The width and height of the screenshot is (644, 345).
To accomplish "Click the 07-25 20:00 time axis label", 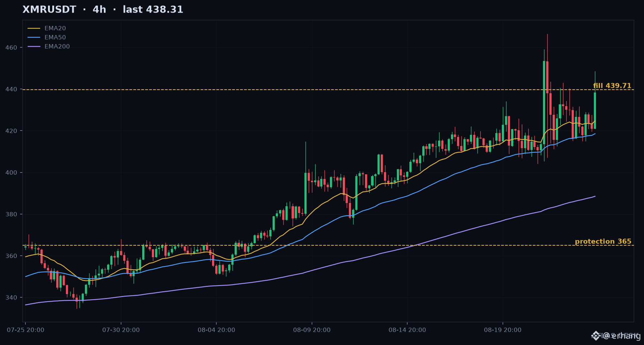I will 25,330.
